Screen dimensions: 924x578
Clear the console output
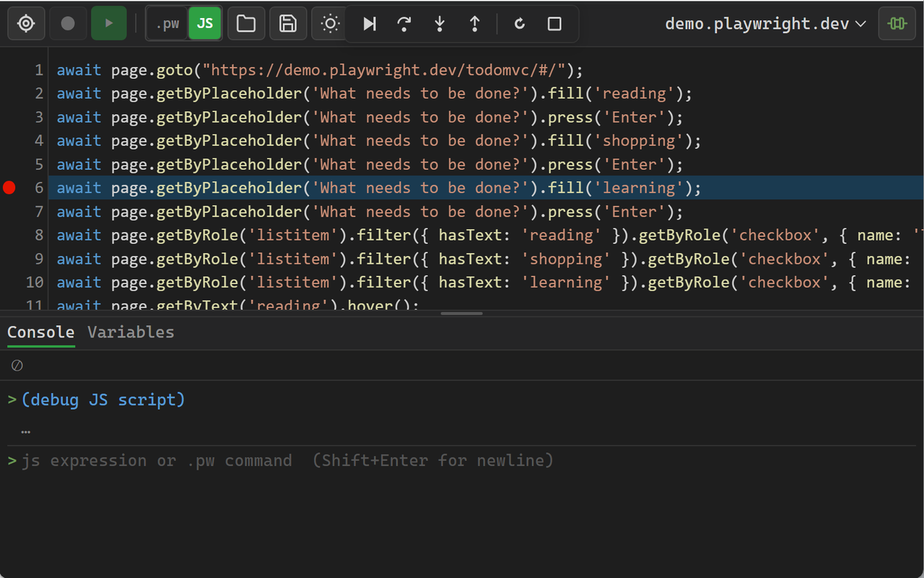(x=17, y=366)
